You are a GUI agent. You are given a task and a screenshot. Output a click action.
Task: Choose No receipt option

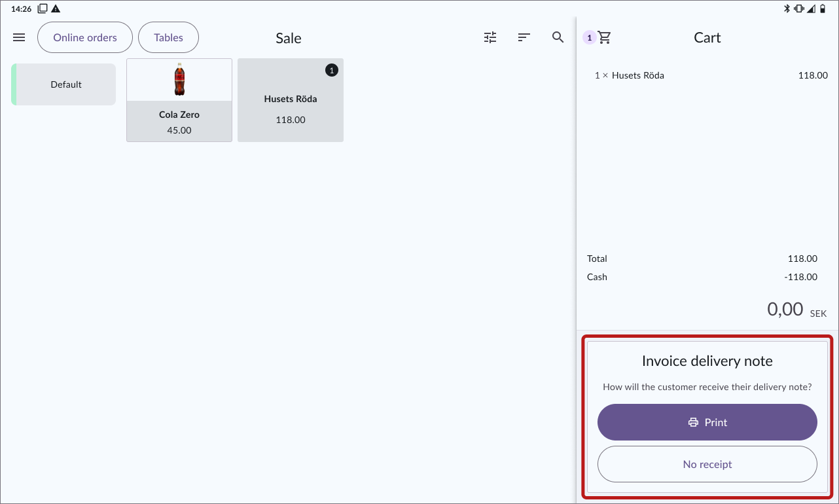[x=707, y=464]
